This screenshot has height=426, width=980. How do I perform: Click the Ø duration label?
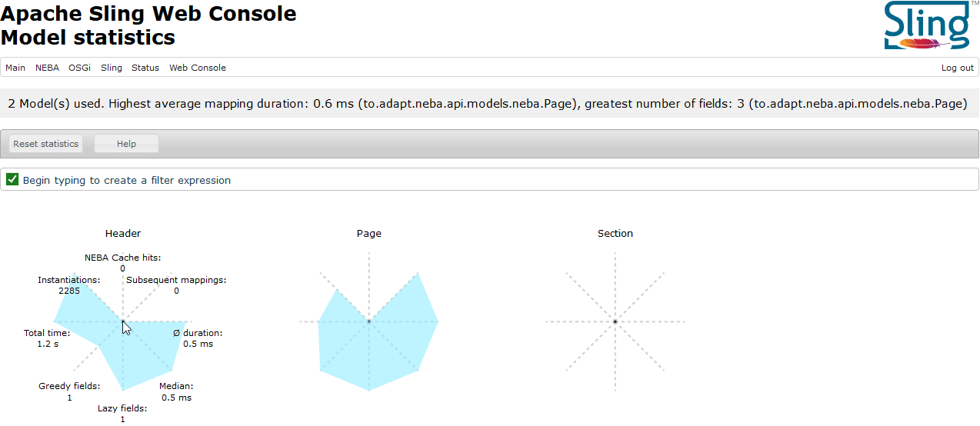198,333
